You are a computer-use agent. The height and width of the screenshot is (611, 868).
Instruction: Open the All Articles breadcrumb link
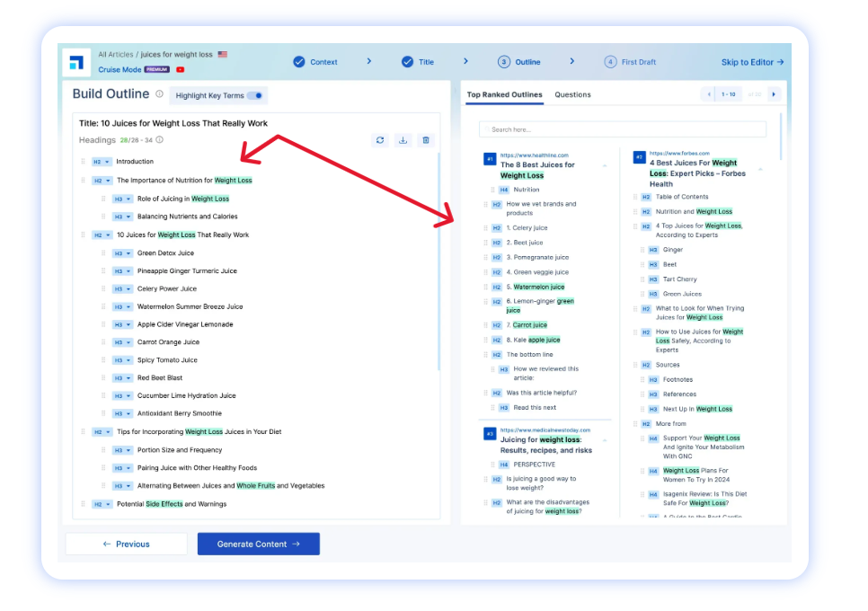pyautogui.click(x=116, y=54)
